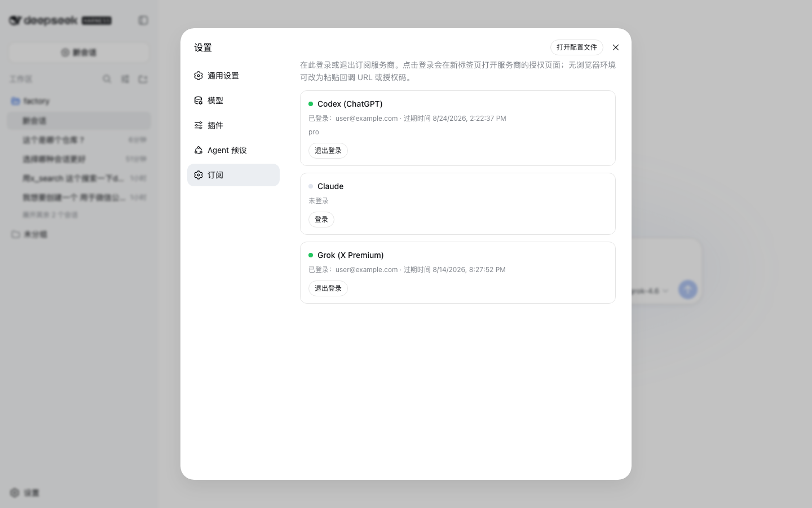Image resolution: width=812 pixels, height=508 pixels.
Task: Click the new chat button in sidebar
Action: 79,52
